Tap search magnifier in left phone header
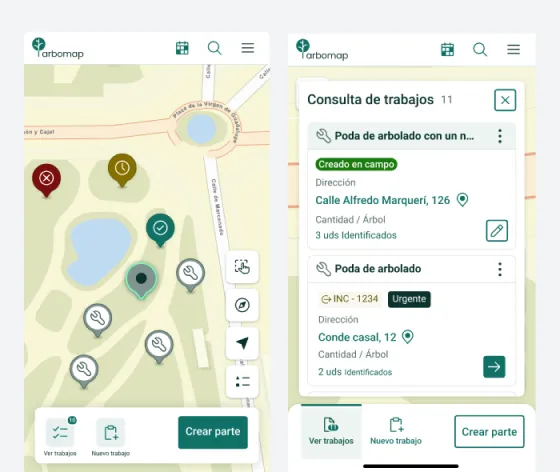This screenshot has width=560, height=472. (215, 48)
